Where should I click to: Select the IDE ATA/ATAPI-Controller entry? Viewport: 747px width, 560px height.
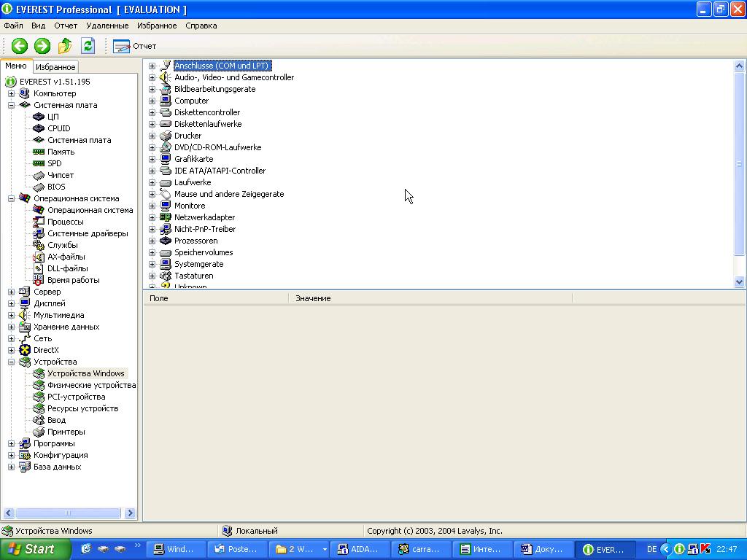[220, 171]
